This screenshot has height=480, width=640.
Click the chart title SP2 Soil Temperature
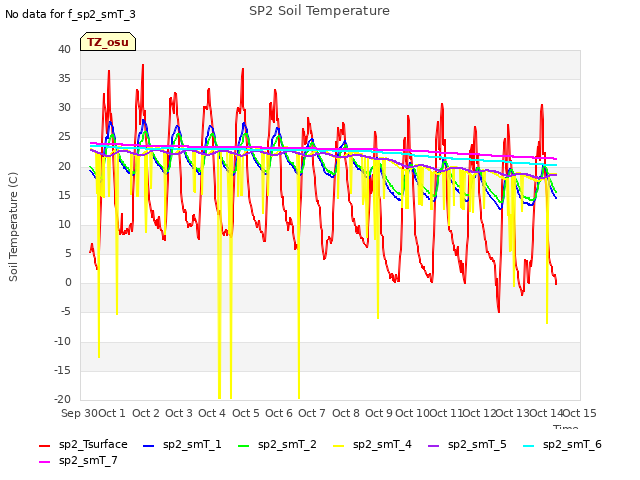[319, 11]
